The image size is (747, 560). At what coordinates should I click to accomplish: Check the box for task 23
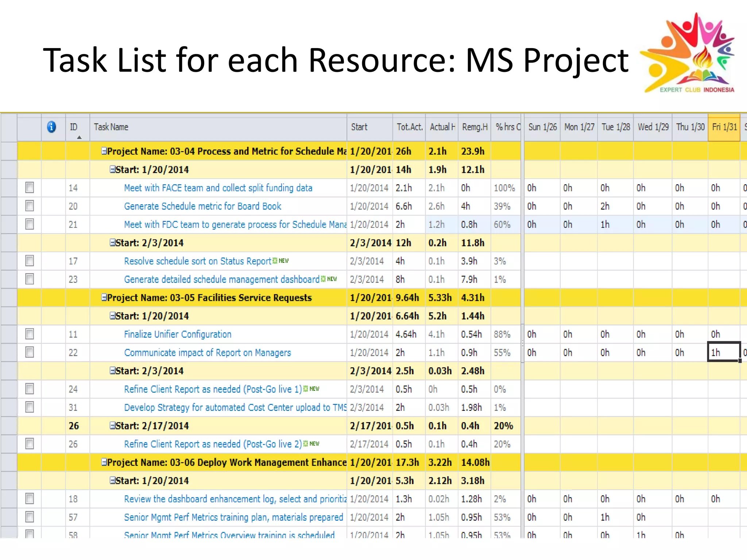click(x=30, y=279)
